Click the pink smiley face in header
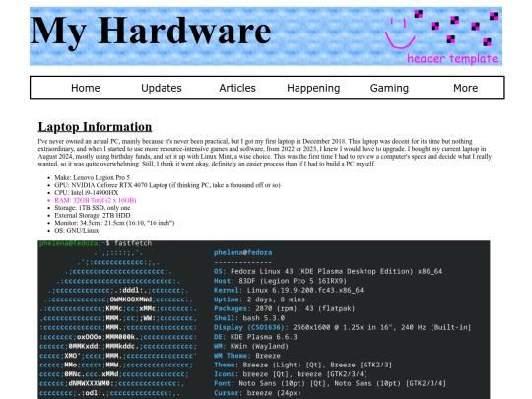The height and width of the screenshot is (399, 532). tap(400, 33)
